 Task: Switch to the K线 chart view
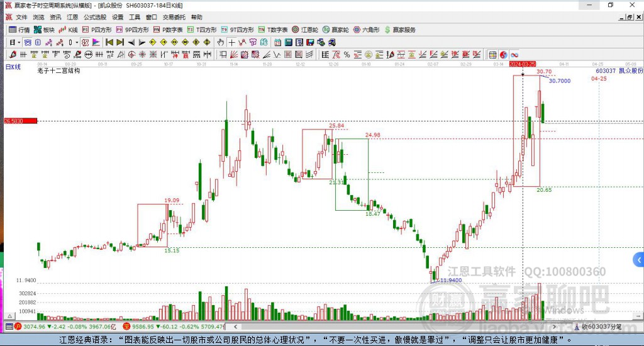[68, 30]
